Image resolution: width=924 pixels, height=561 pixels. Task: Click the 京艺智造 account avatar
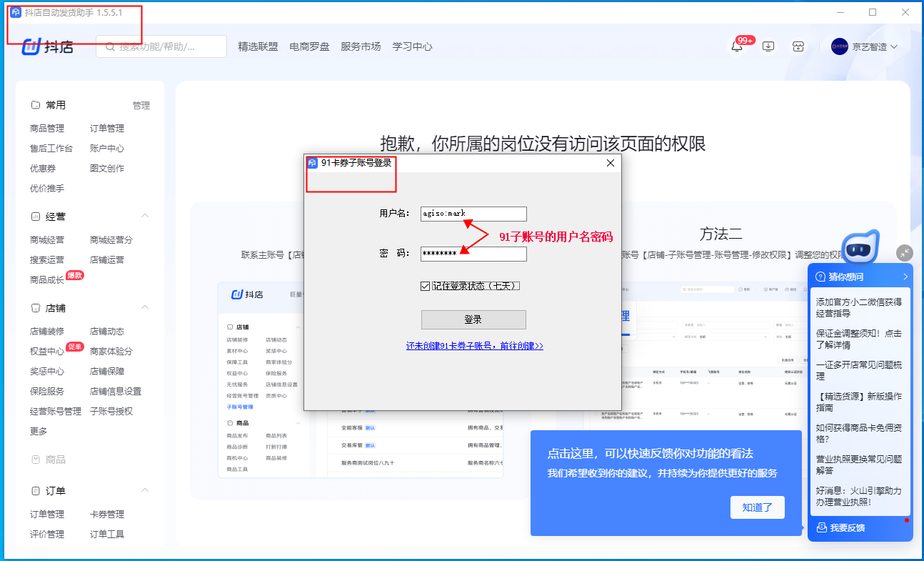840,47
